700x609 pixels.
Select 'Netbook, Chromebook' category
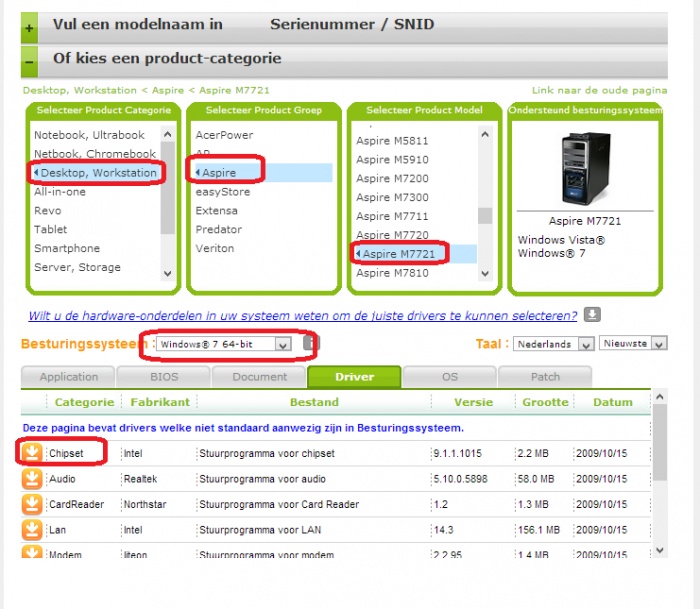(x=95, y=154)
